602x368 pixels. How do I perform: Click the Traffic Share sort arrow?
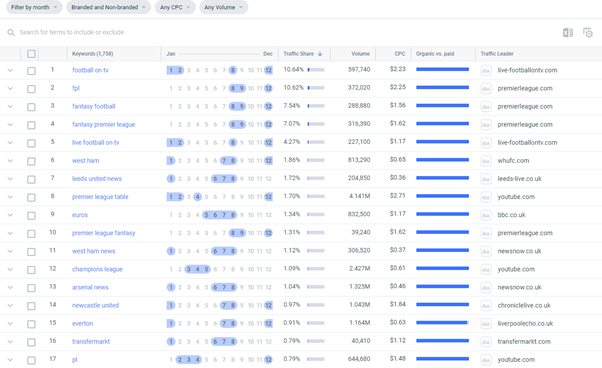pyautogui.click(x=320, y=54)
